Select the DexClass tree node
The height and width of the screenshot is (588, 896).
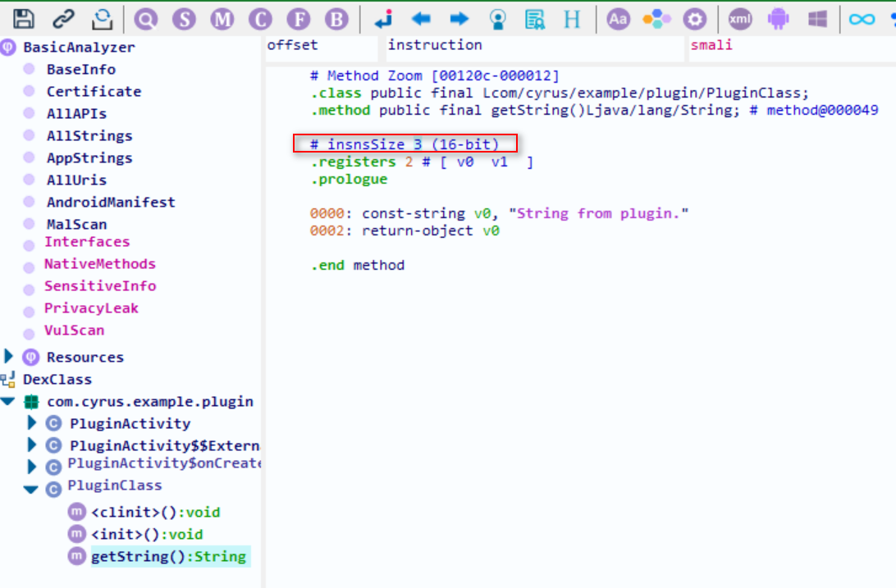57,380
